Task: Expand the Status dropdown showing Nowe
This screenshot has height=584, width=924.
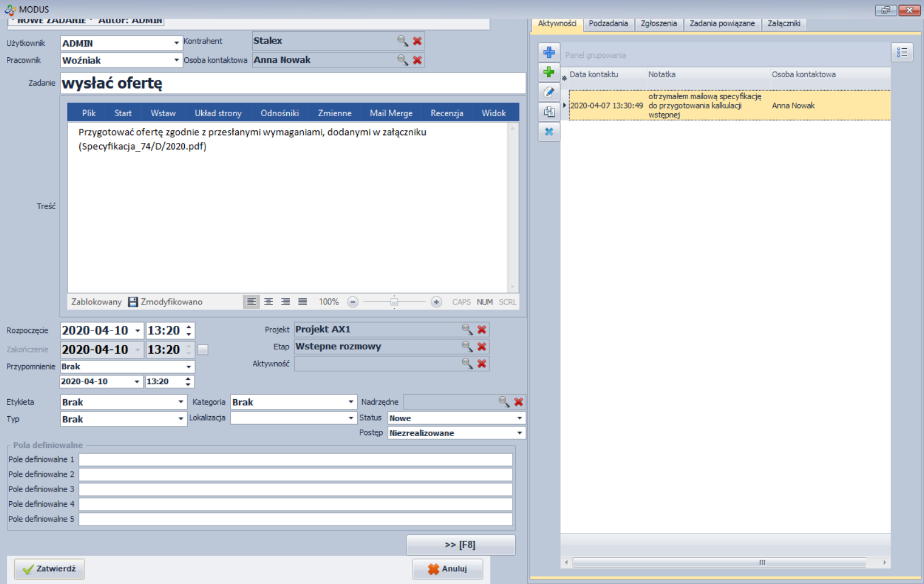Action: point(519,418)
